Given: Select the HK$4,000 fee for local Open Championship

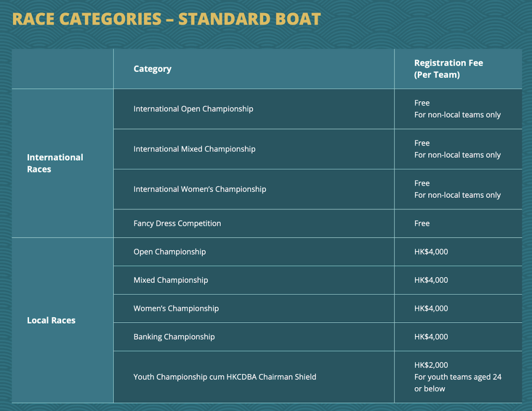Looking at the screenshot, I should (x=431, y=252).
